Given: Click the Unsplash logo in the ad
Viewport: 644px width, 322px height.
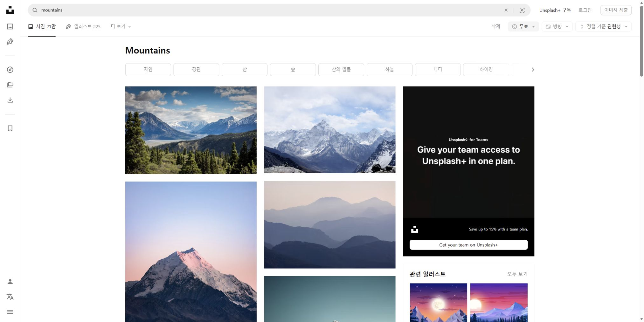Looking at the screenshot, I should 415,229.
